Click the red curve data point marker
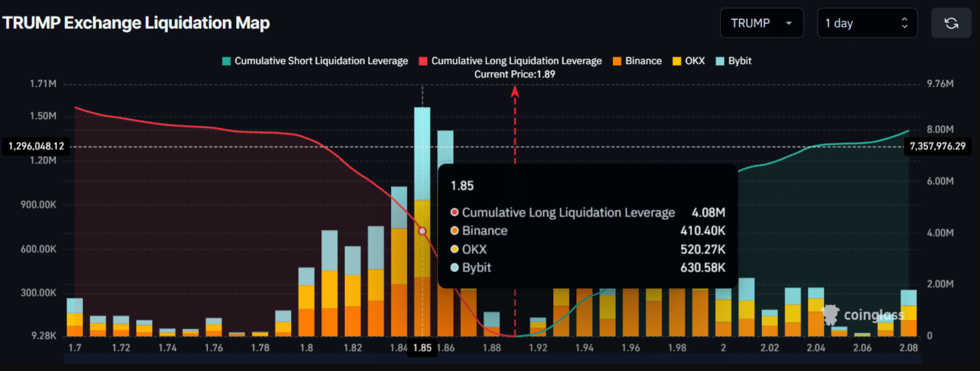The width and height of the screenshot is (980, 371). (x=422, y=231)
